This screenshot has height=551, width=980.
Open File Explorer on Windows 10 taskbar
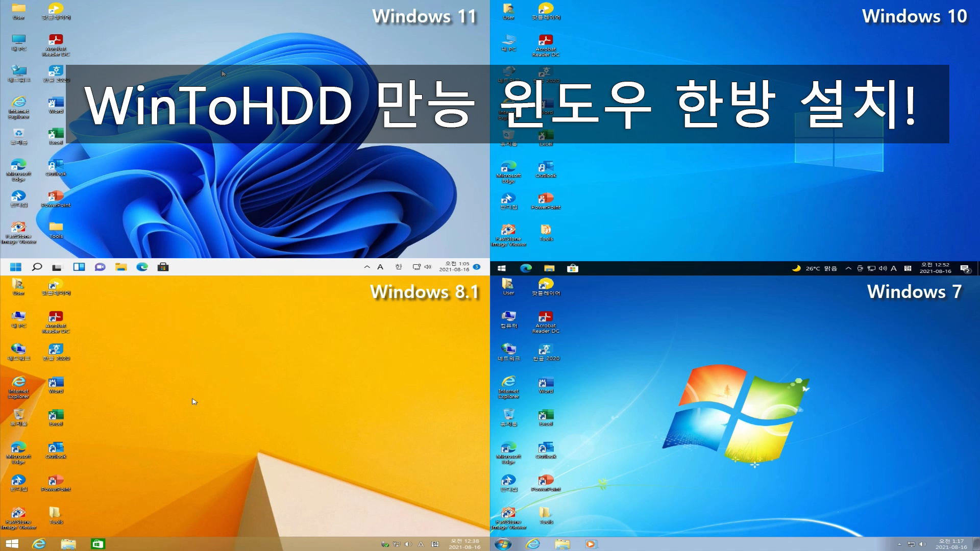549,268
